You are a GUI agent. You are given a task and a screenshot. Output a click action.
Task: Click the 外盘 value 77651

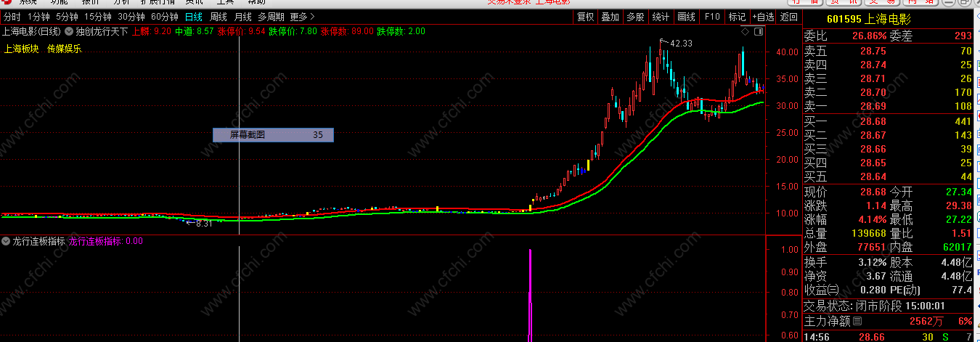[870, 247]
